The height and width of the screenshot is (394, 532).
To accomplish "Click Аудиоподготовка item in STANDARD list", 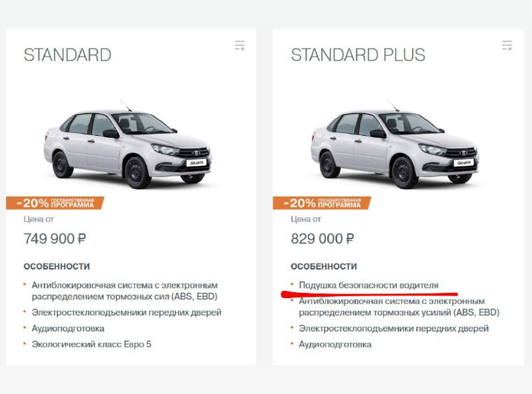I will 68,329.
